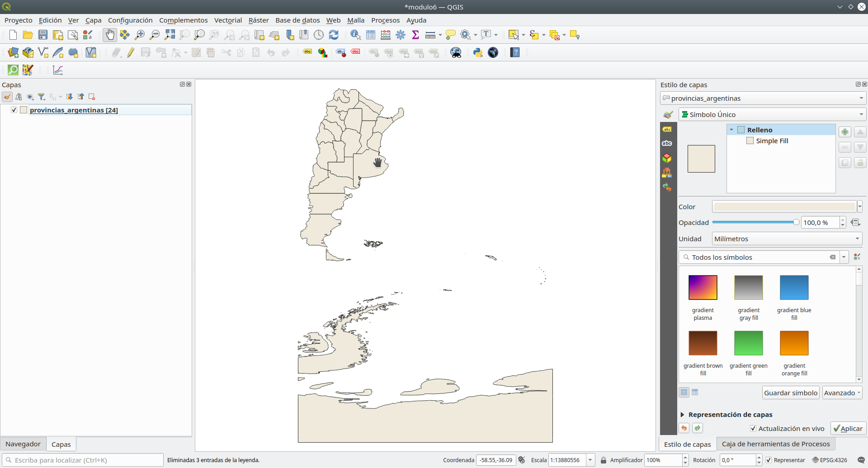Click the Map Tips speech bubble icon

click(451, 35)
